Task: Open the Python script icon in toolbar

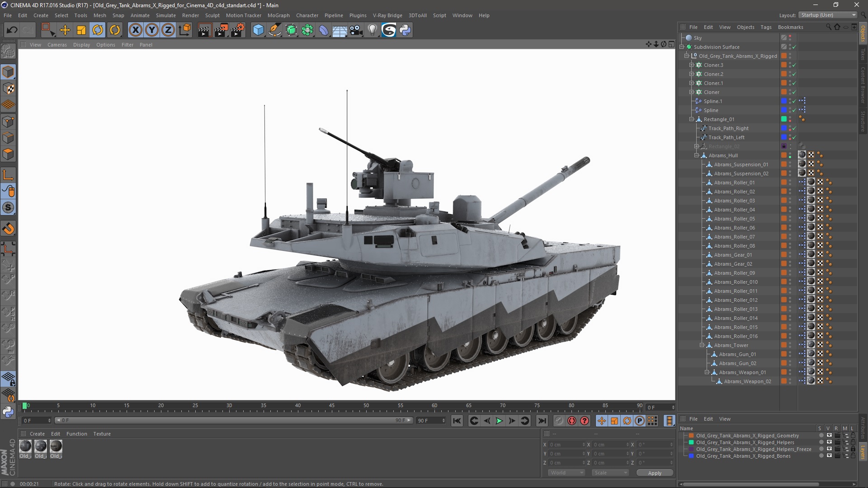Action: point(405,30)
